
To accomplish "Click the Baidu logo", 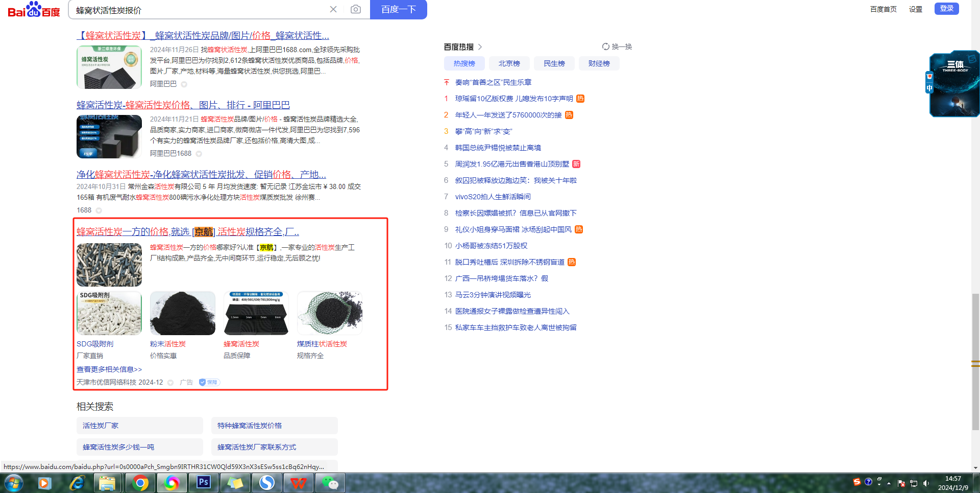I will click(x=34, y=10).
